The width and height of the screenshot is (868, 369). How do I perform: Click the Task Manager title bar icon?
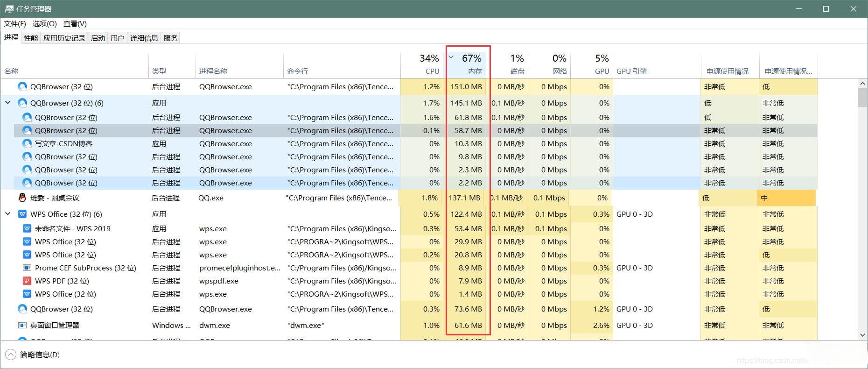pos(9,9)
